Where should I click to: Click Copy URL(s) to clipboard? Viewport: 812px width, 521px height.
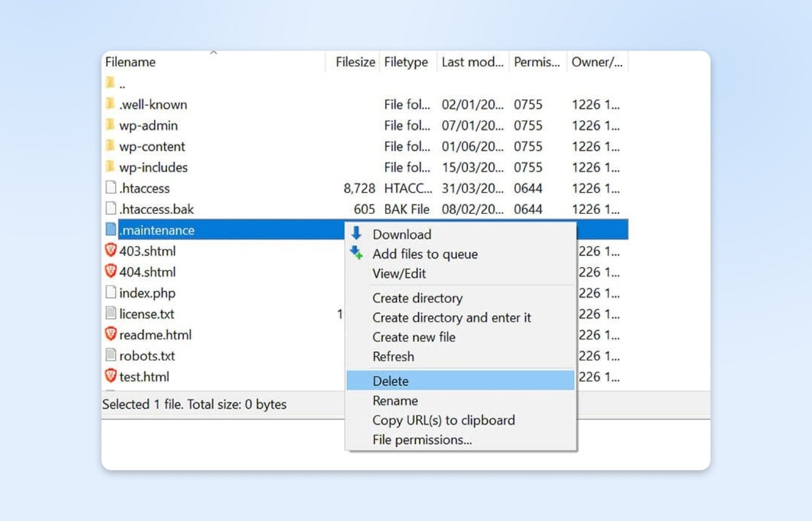(444, 420)
